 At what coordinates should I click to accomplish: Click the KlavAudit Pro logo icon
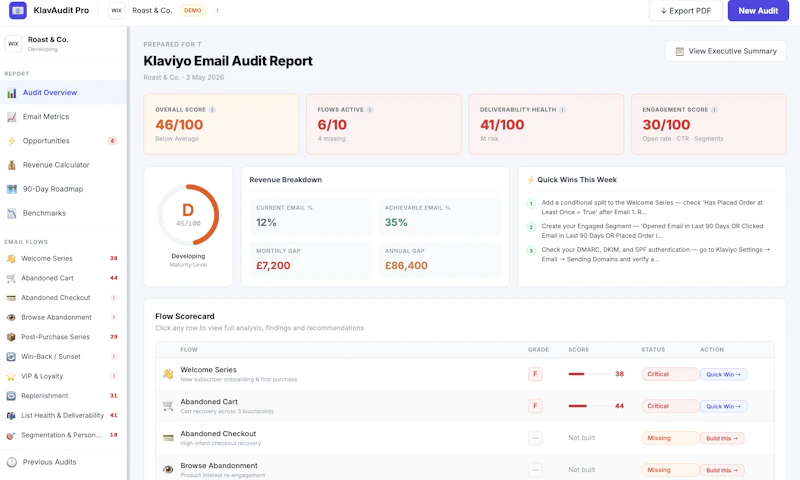pyautogui.click(x=18, y=10)
